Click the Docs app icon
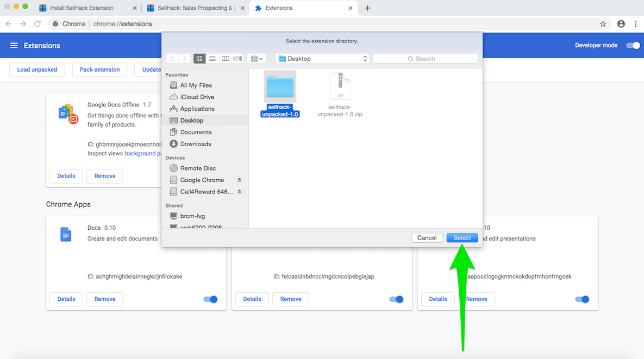Screen dimensions: 644x359 point(66,234)
